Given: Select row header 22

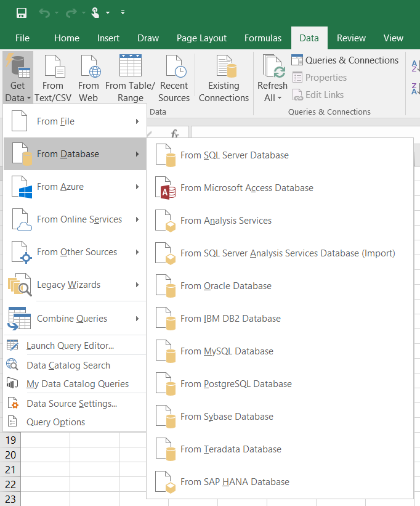Looking at the screenshot, I should (10, 484).
